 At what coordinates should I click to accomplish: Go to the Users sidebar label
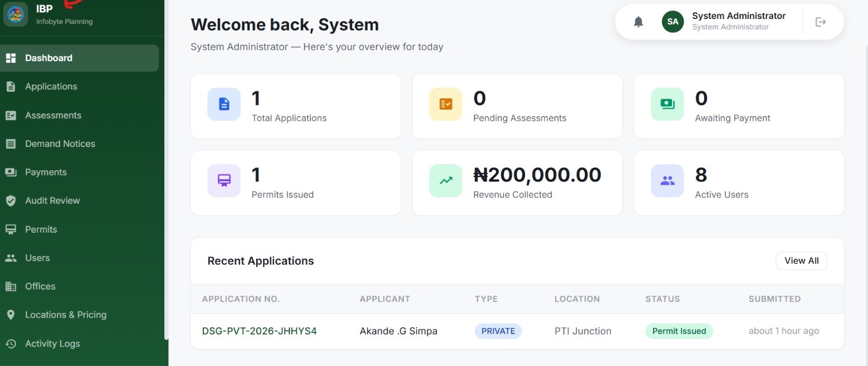(37, 258)
